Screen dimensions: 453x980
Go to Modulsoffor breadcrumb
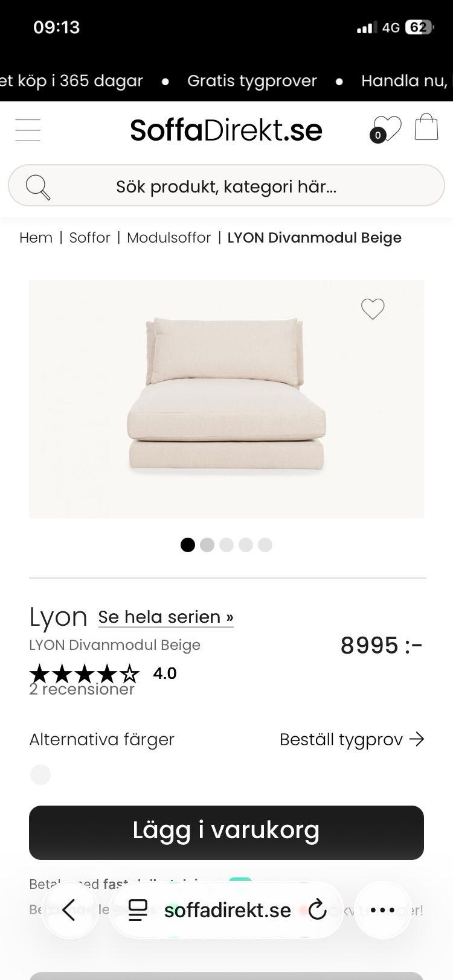coord(169,238)
